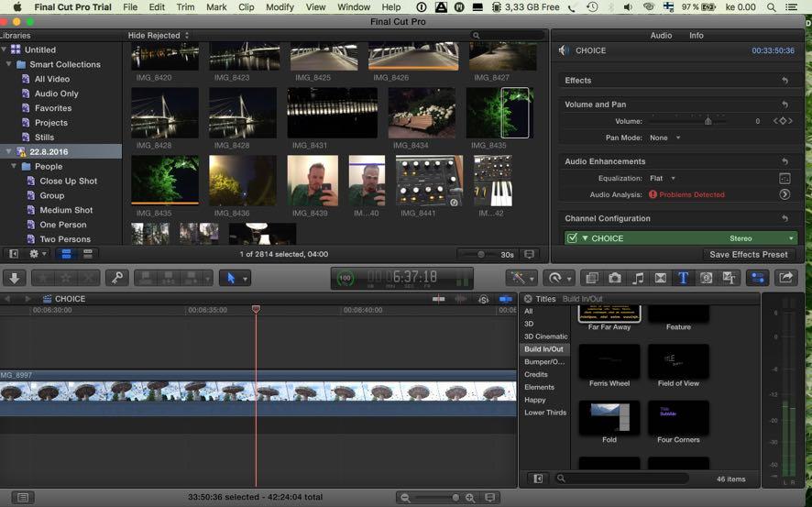Click the timeline zoom in magnifier
The width and height of the screenshot is (812, 507).
coord(470,498)
